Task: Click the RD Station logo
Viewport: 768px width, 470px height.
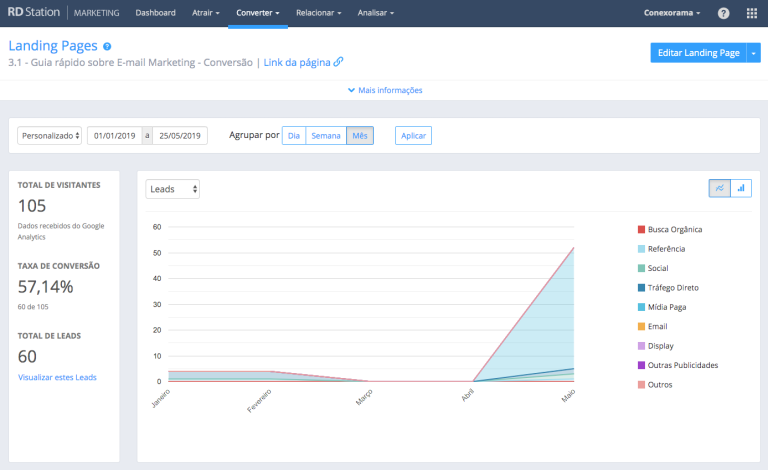Action: [36, 13]
